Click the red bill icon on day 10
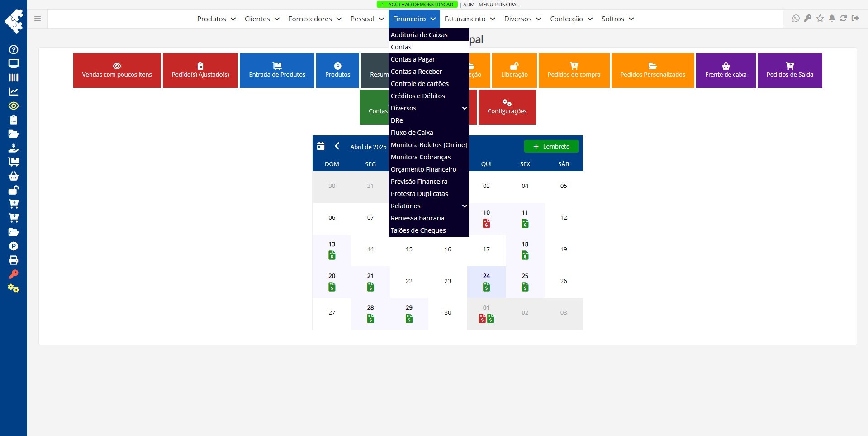The height and width of the screenshot is (436, 868). click(x=486, y=223)
